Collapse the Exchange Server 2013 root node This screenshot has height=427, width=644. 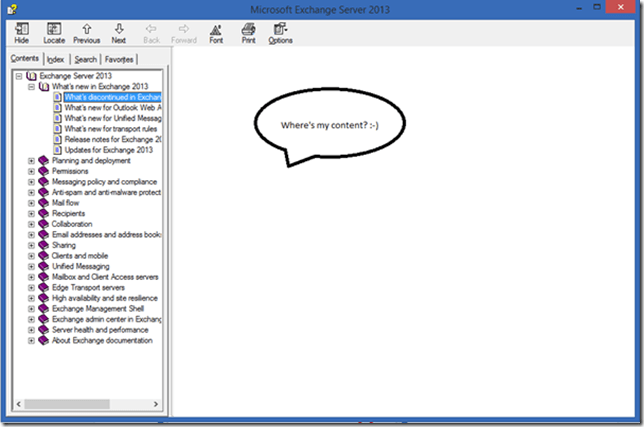[x=19, y=76]
